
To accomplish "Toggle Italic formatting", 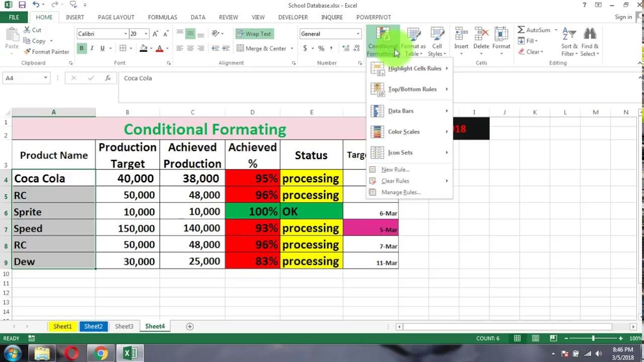I will 92,48.
